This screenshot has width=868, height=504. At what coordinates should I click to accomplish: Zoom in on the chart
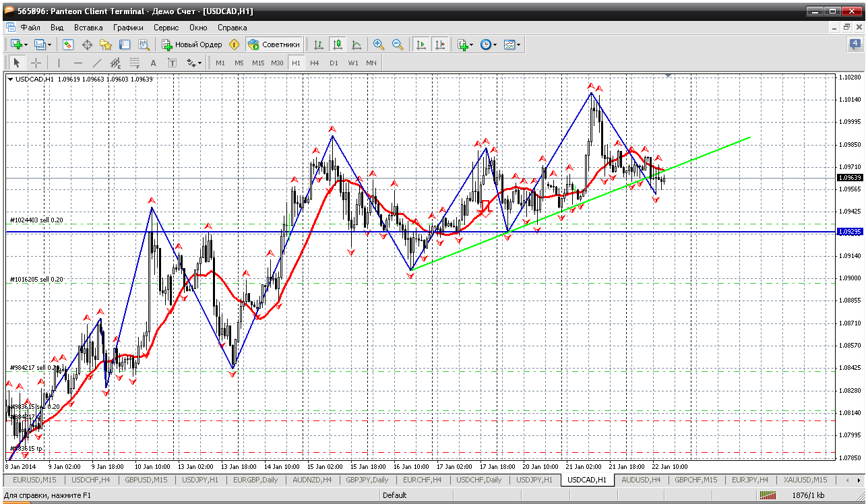click(x=379, y=44)
